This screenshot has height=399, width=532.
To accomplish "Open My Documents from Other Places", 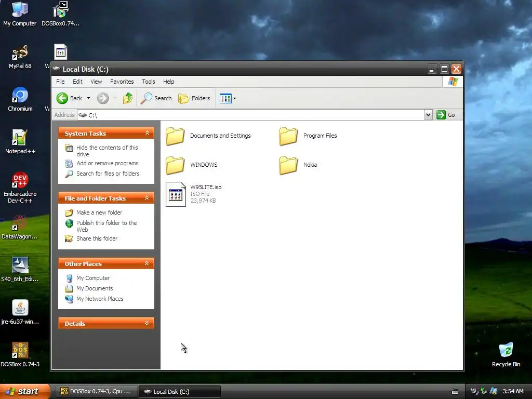I will point(89,288).
